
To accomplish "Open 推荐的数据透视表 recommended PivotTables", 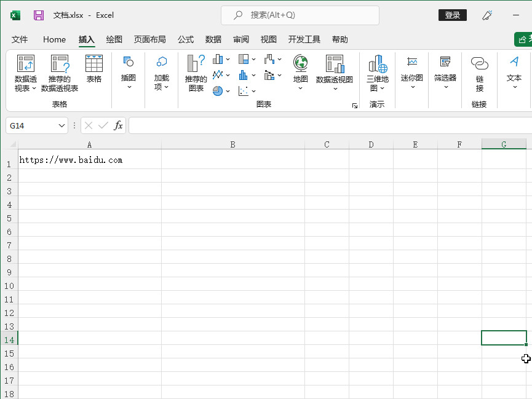I will coord(60,73).
